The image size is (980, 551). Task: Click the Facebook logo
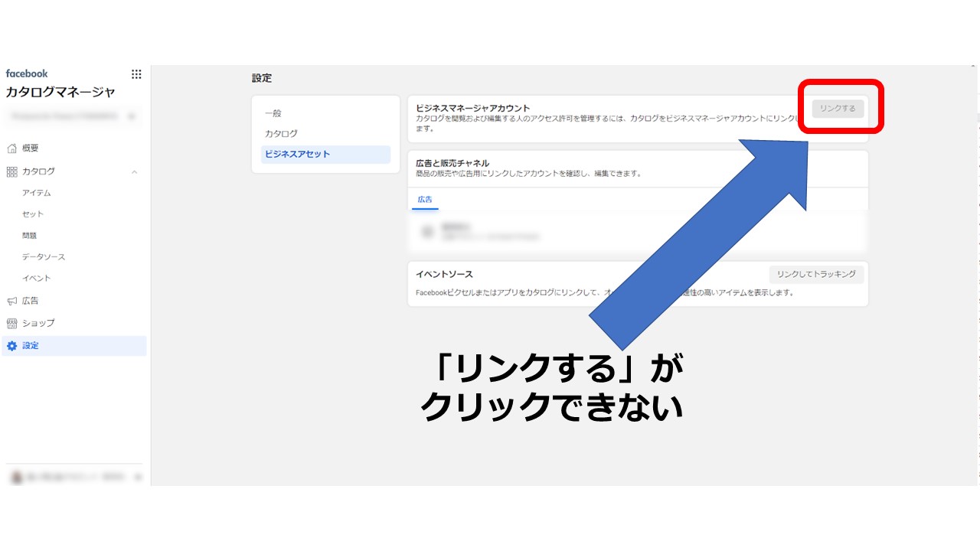(x=27, y=73)
